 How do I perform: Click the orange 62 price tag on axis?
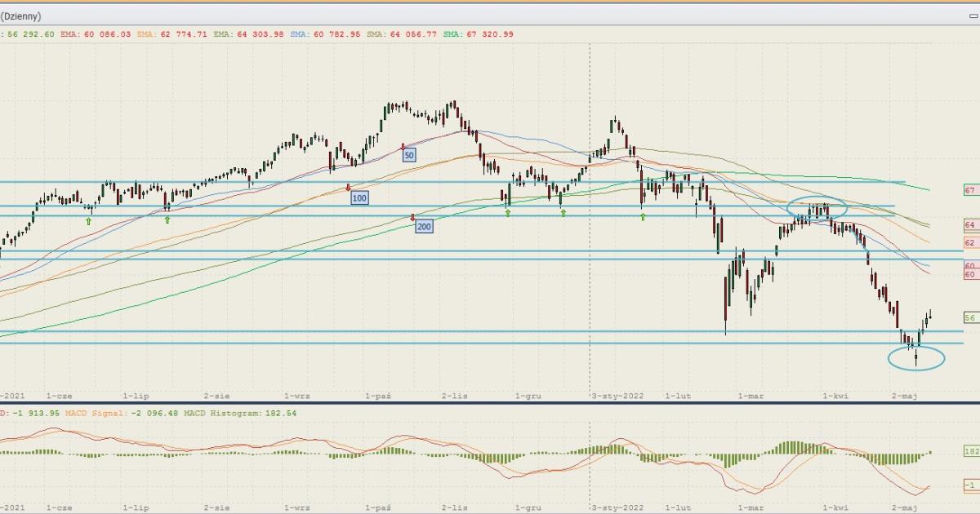pos(970,243)
